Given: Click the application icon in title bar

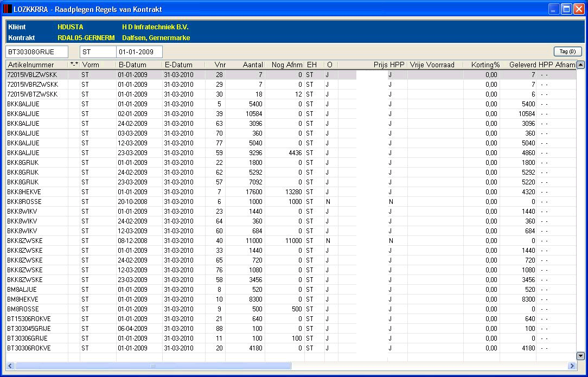Looking at the screenshot, I should click(x=7, y=9).
